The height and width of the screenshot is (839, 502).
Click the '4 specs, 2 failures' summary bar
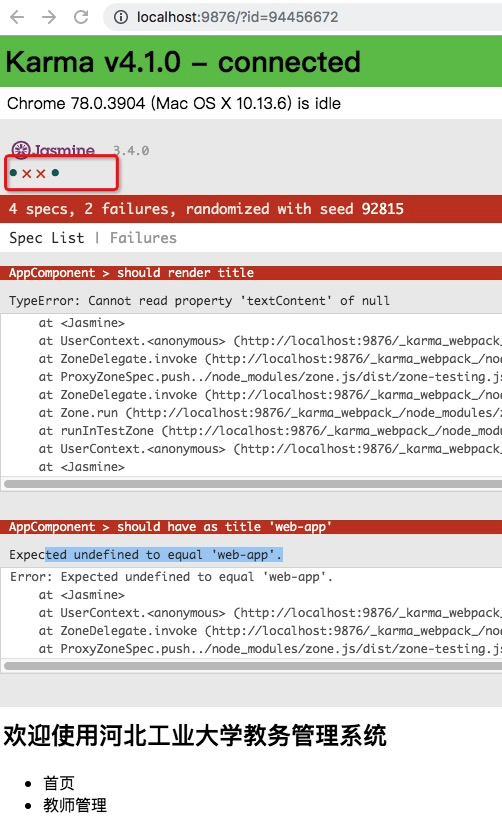coord(251,209)
